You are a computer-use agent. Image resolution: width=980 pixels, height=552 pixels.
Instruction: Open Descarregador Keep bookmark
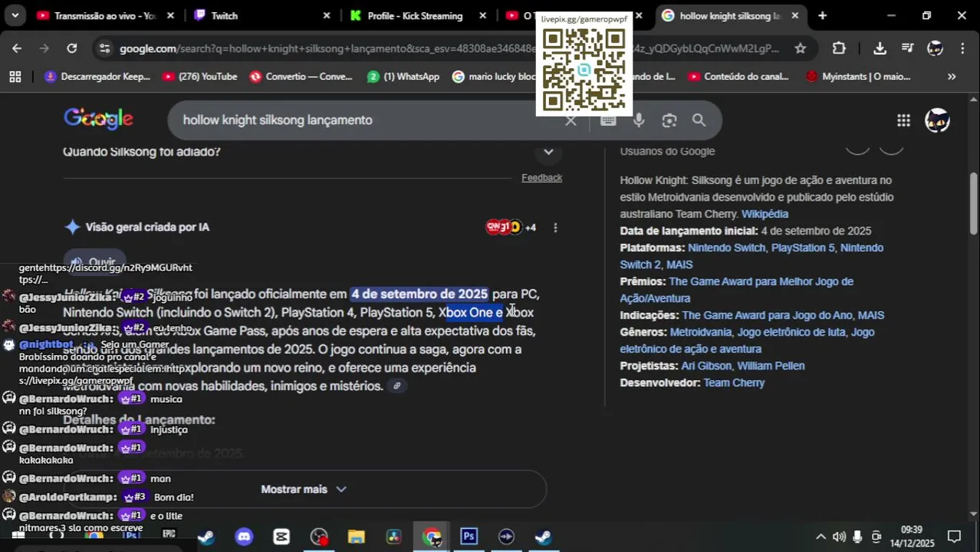pyautogui.click(x=97, y=77)
